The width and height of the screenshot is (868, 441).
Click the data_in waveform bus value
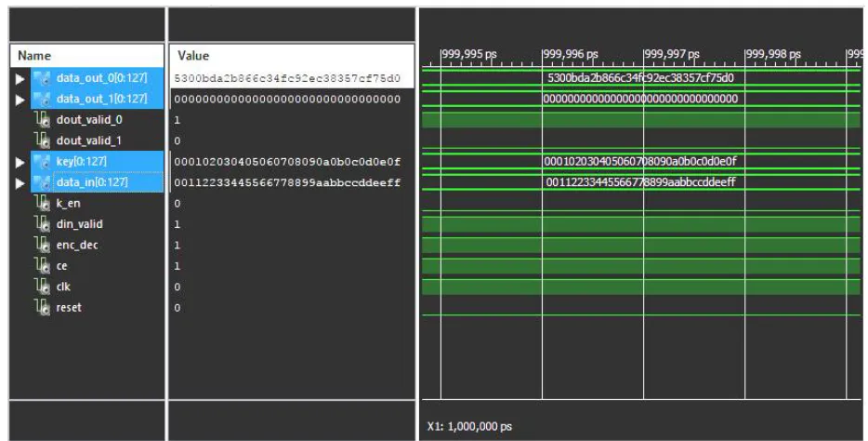tap(640, 181)
